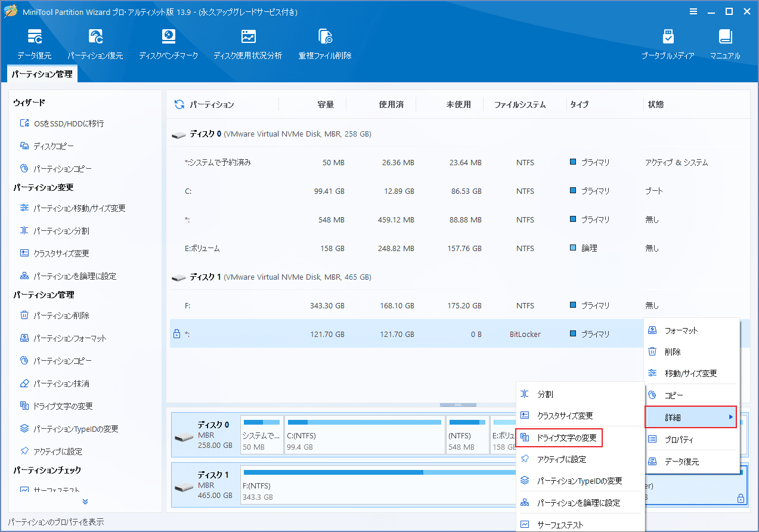
Task: Click ドライブ文字の変更 in the sidebar
Action: coord(57,406)
